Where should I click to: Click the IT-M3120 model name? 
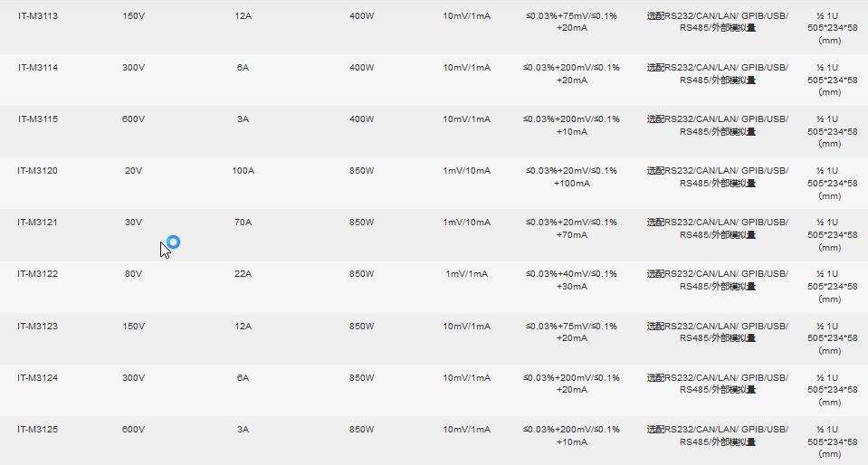(38, 171)
